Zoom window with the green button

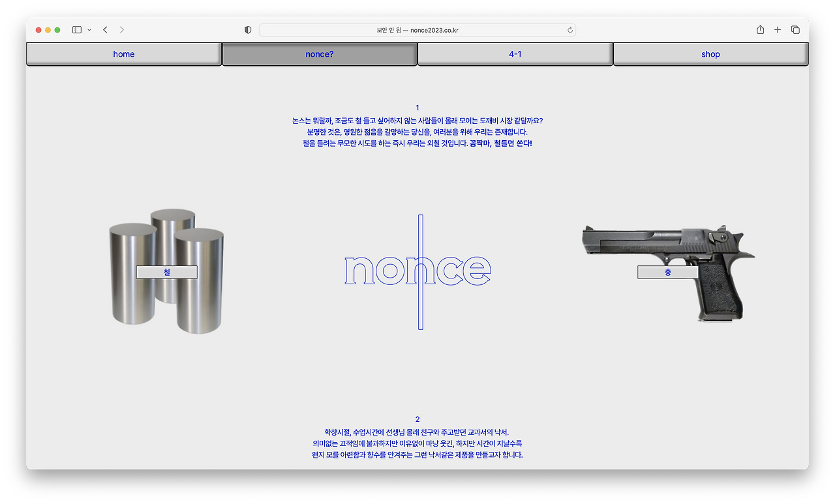(x=57, y=30)
